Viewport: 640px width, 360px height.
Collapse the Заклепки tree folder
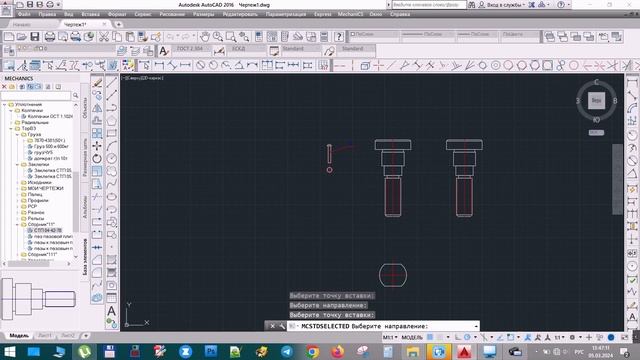(18, 164)
